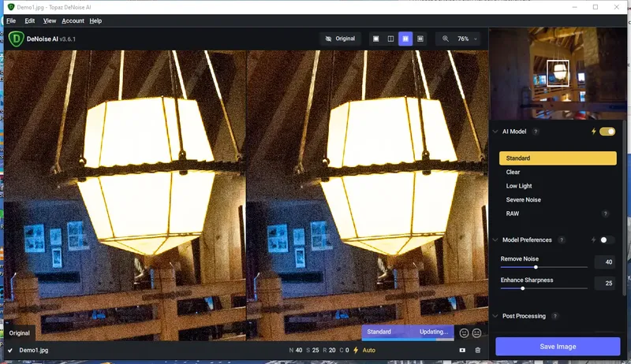Select the Demo1.jpg file name
Screen dimensions: 631x364
point(34,351)
